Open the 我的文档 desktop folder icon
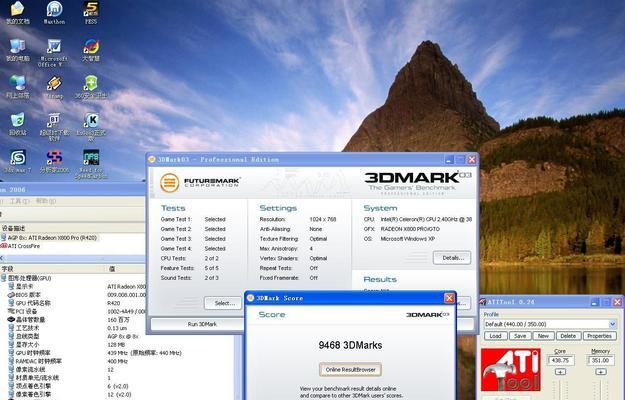This screenshot has width=625, height=400. (17, 13)
